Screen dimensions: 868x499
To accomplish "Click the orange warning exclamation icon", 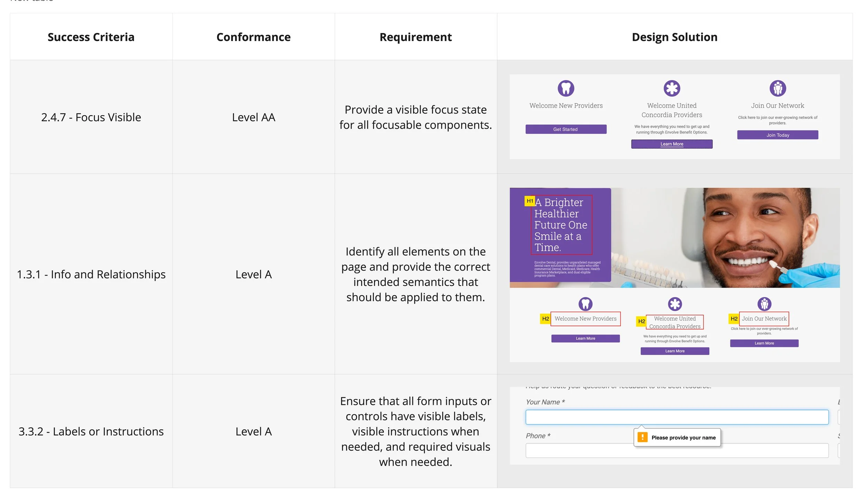I will click(x=642, y=437).
